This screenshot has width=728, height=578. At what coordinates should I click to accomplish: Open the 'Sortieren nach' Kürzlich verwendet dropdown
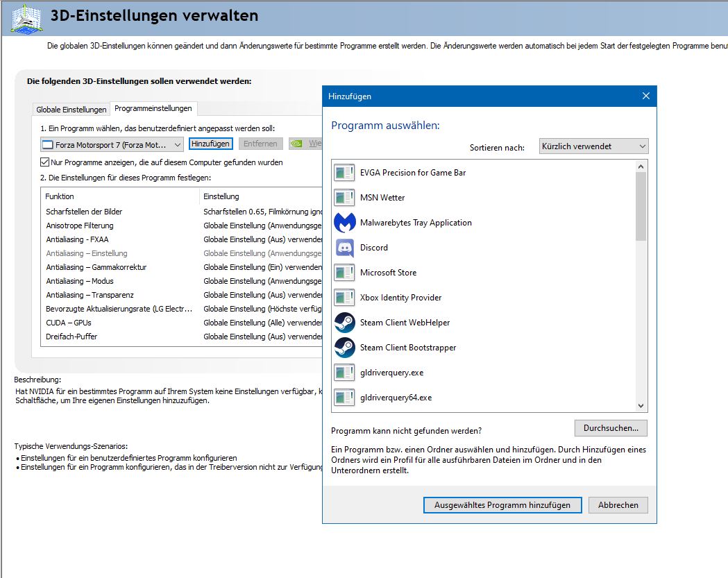coord(593,146)
